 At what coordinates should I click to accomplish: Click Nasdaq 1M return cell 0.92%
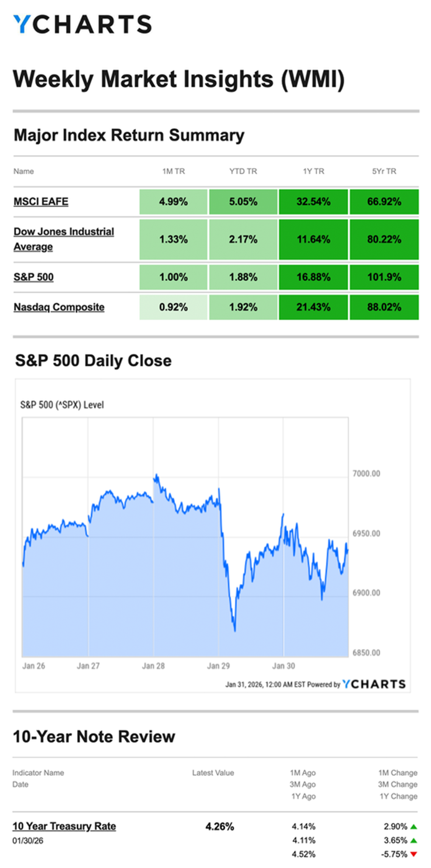(173, 307)
